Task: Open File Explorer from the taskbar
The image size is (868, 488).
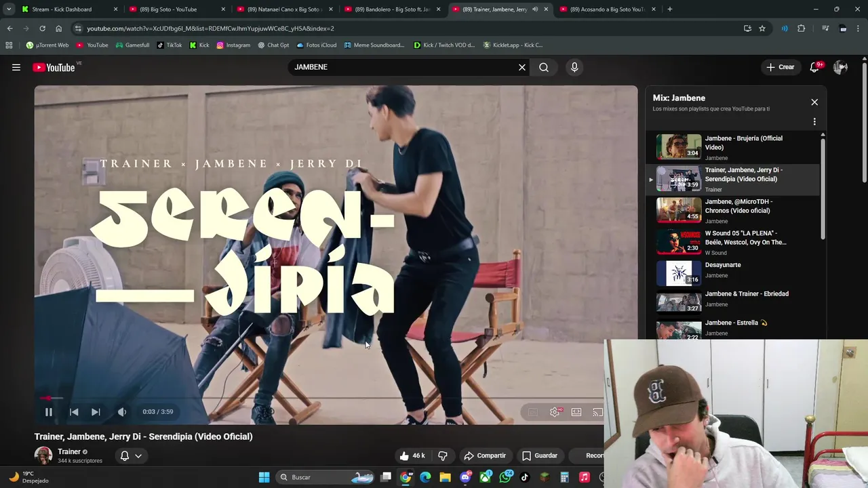Action: coord(445,477)
